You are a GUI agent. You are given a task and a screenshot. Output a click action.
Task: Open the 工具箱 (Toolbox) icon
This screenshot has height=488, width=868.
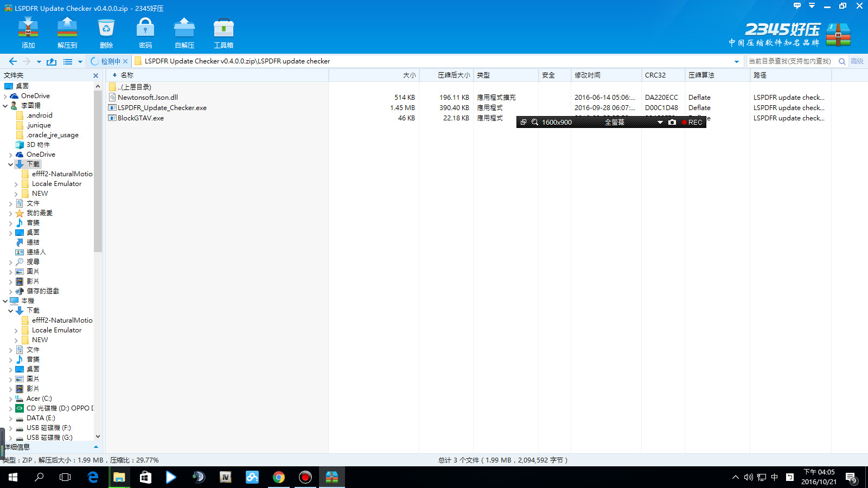click(224, 33)
